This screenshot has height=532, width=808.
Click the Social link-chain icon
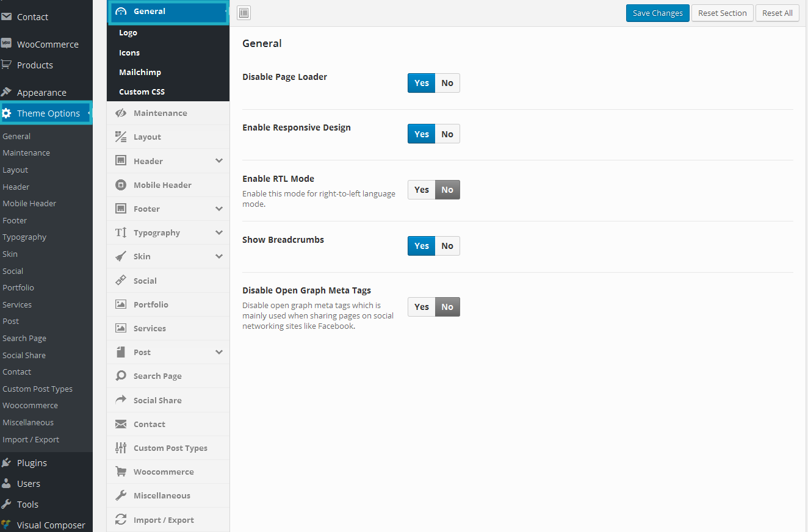(x=121, y=281)
